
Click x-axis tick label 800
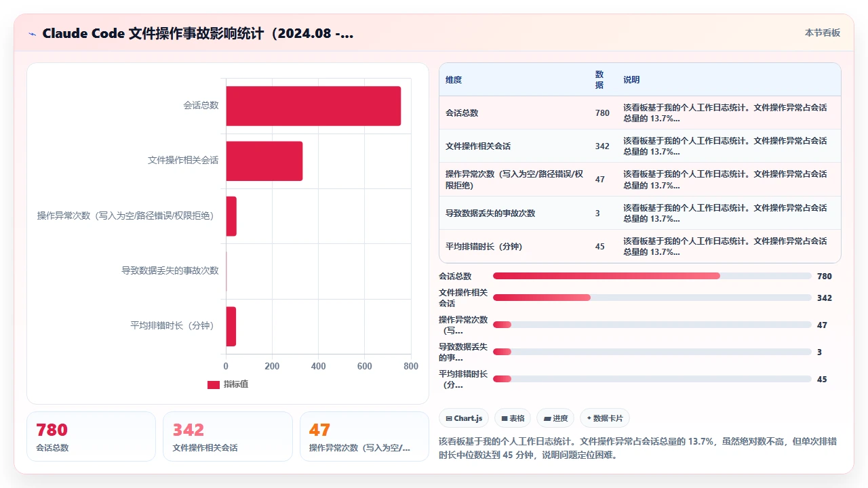[410, 366]
